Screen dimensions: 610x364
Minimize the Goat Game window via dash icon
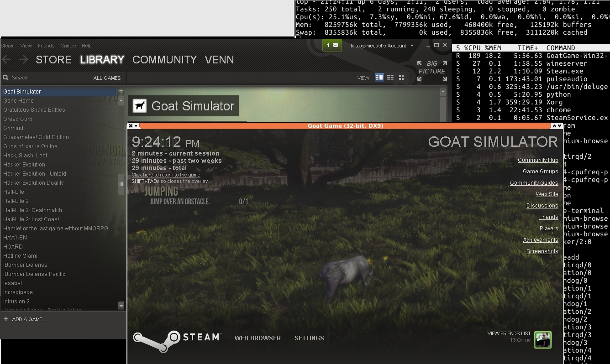coord(136,125)
